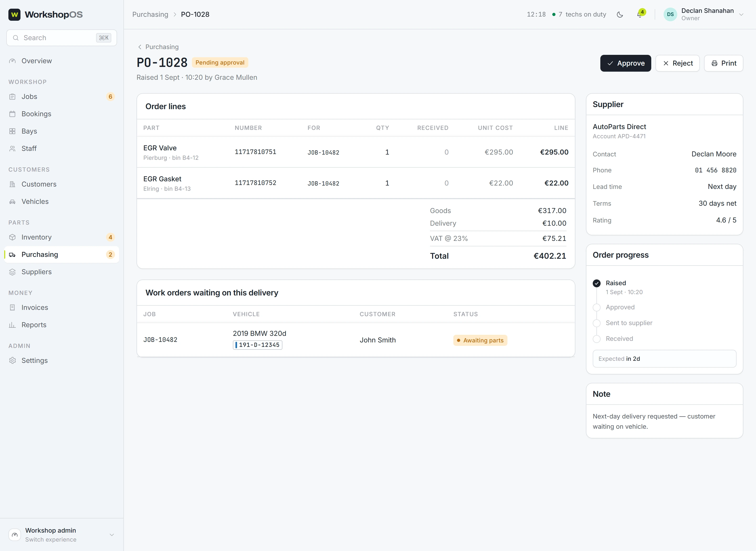Open Settings via its gear icon
756x551 pixels.
[x=12, y=361]
